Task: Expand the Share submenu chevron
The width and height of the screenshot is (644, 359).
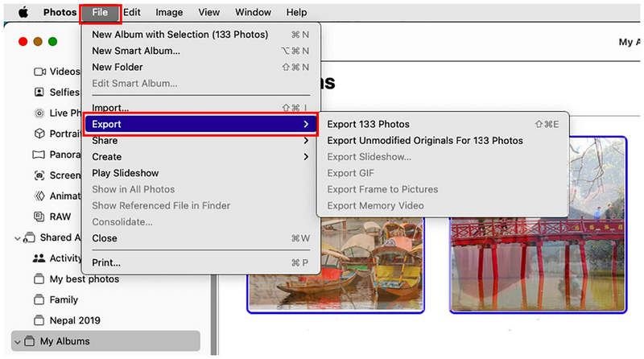Action: coord(306,141)
